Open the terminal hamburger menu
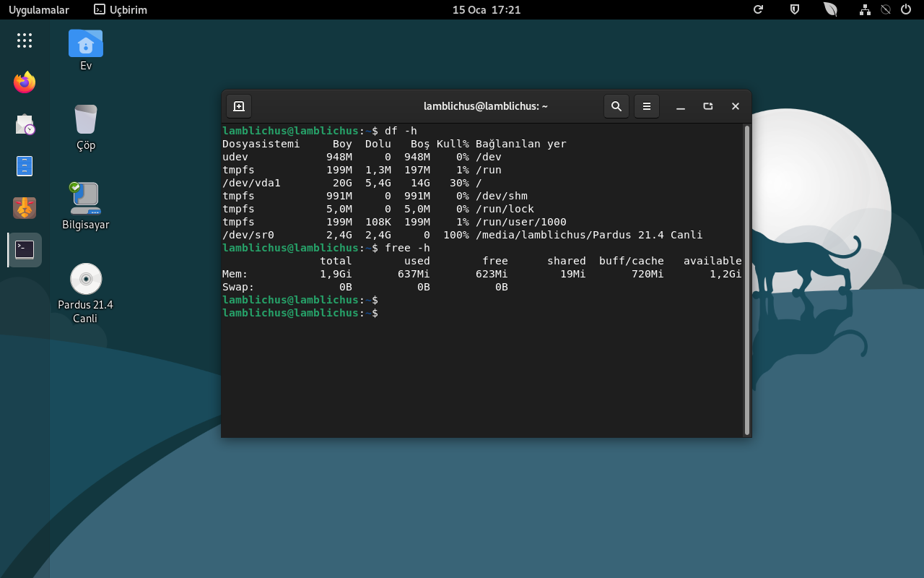The width and height of the screenshot is (924, 578). 647,106
